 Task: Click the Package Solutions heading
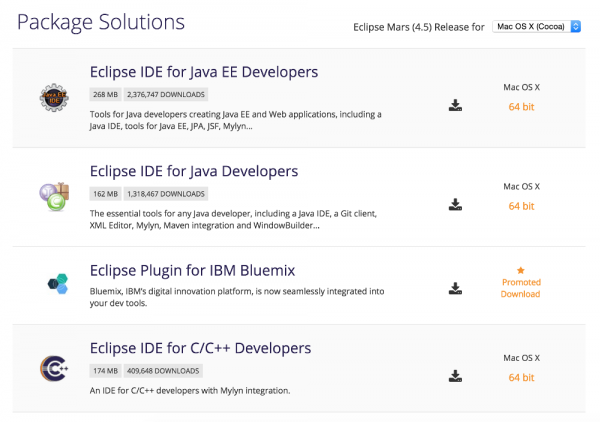tap(101, 22)
